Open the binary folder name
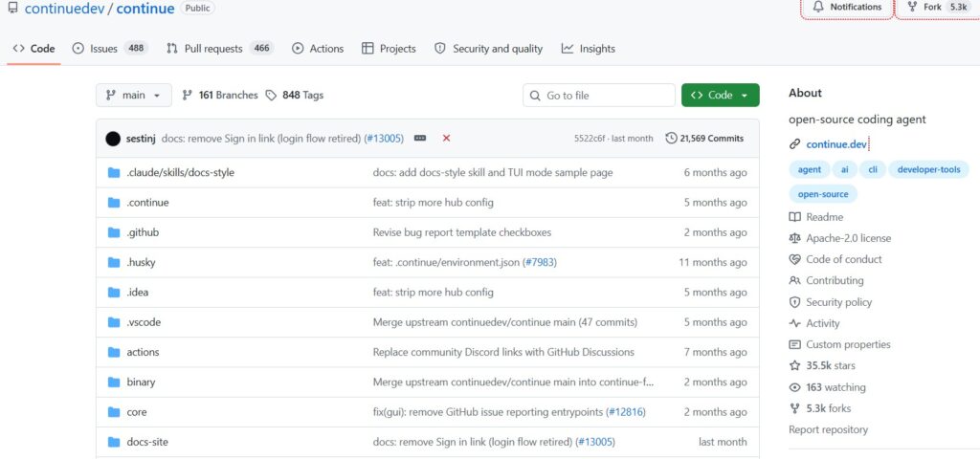980x459 pixels. [141, 382]
